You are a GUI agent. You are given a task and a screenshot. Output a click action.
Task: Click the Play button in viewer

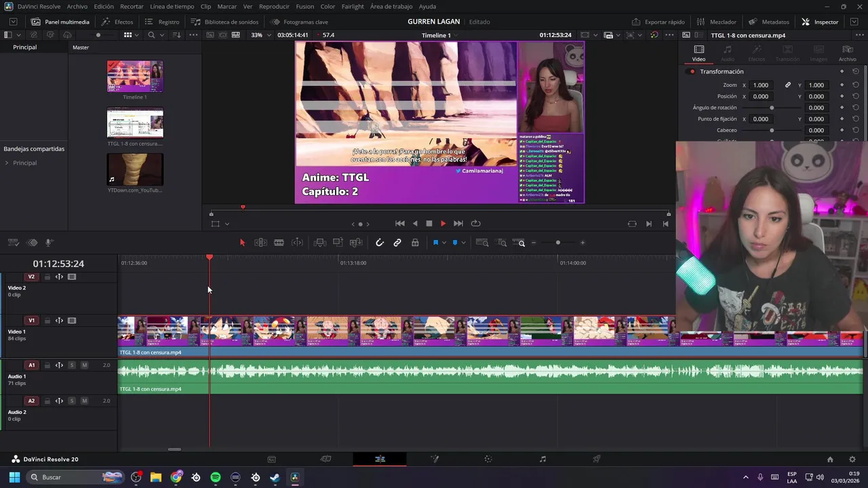click(443, 224)
